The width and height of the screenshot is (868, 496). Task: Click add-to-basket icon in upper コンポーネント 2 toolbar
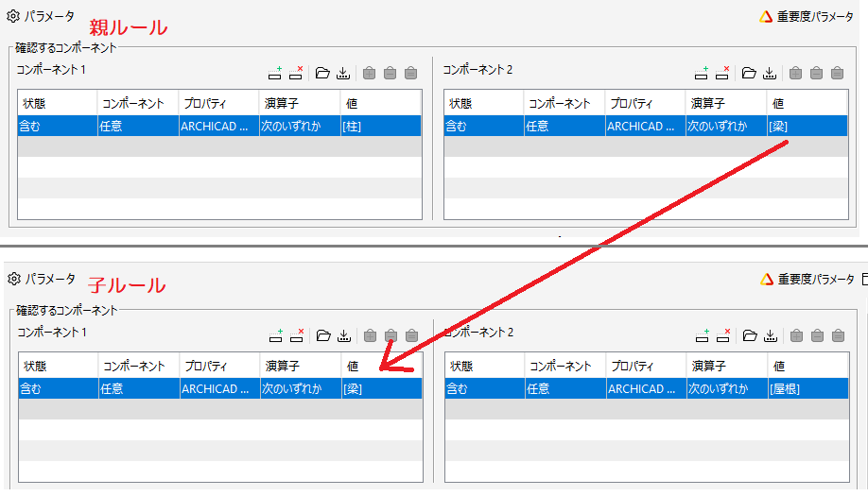tap(795, 73)
